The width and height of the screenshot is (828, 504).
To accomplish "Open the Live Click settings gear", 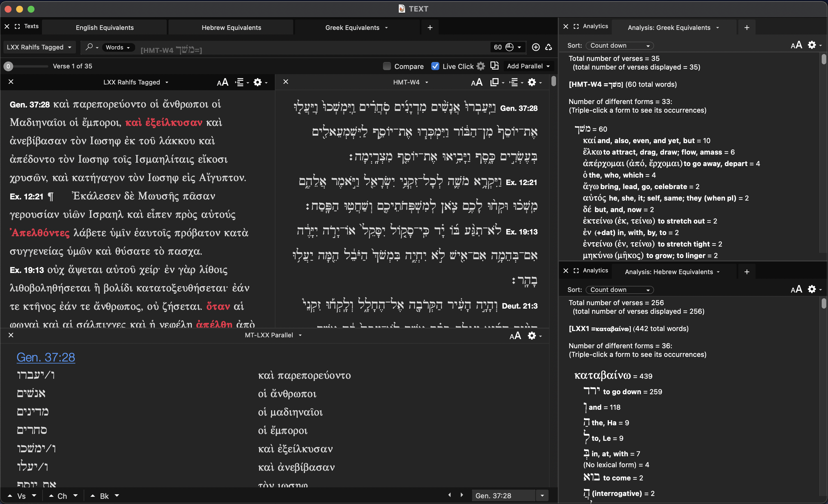I will coord(481,66).
